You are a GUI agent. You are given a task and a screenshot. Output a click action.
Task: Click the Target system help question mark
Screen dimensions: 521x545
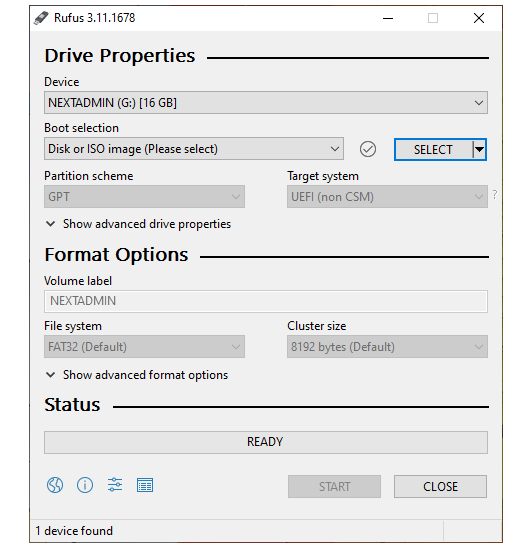click(495, 195)
